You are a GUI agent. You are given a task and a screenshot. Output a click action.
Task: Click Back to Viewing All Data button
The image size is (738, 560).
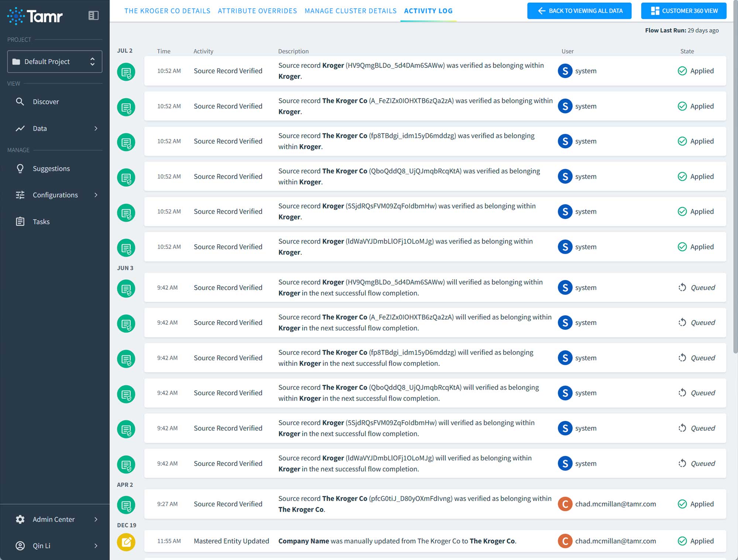tap(579, 11)
